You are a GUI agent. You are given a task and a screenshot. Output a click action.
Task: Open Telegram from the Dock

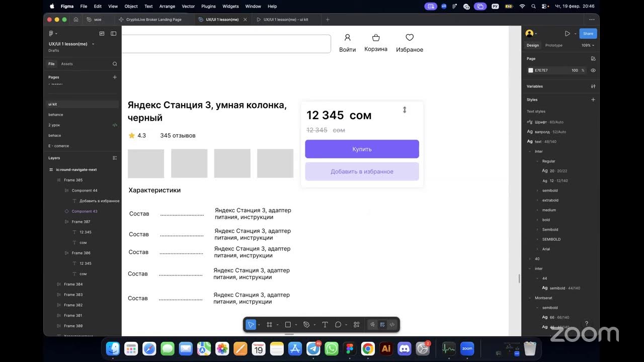(x=313, y=348)
